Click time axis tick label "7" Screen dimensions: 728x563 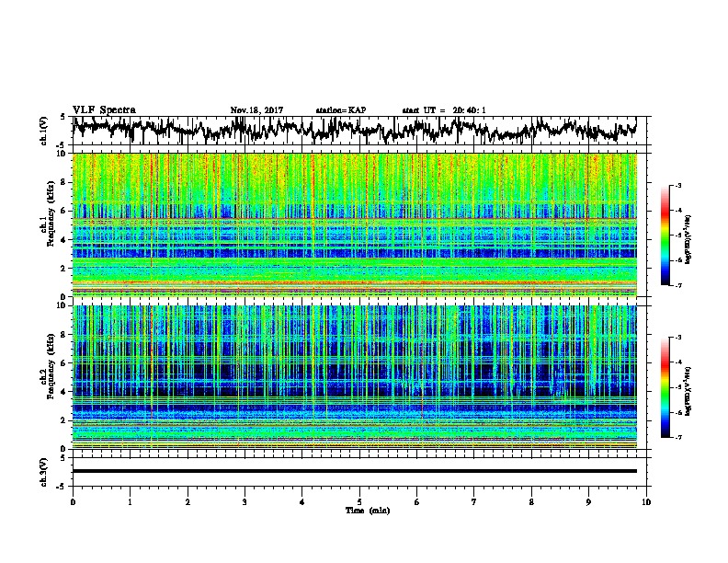(474, 502)
